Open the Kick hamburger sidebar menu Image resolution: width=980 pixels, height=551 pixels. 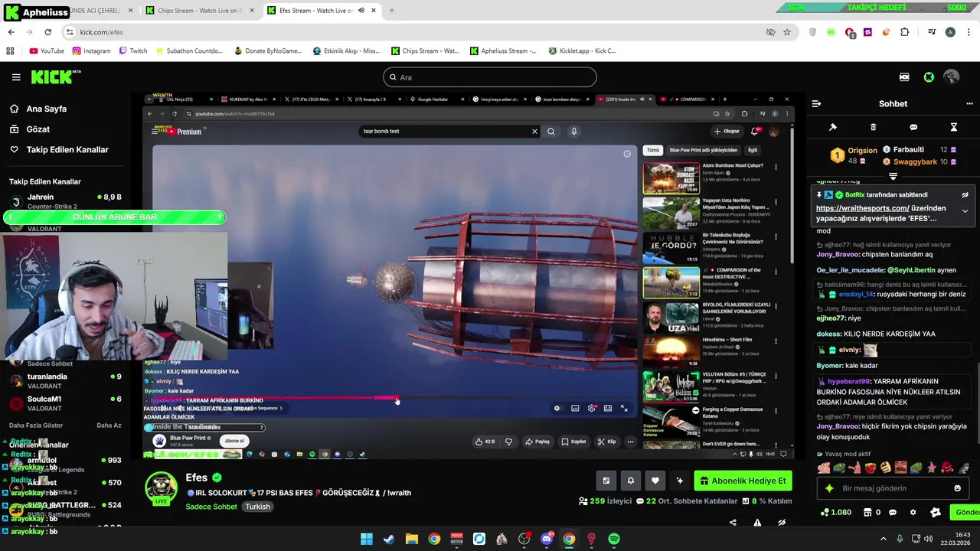coord(16,77)
